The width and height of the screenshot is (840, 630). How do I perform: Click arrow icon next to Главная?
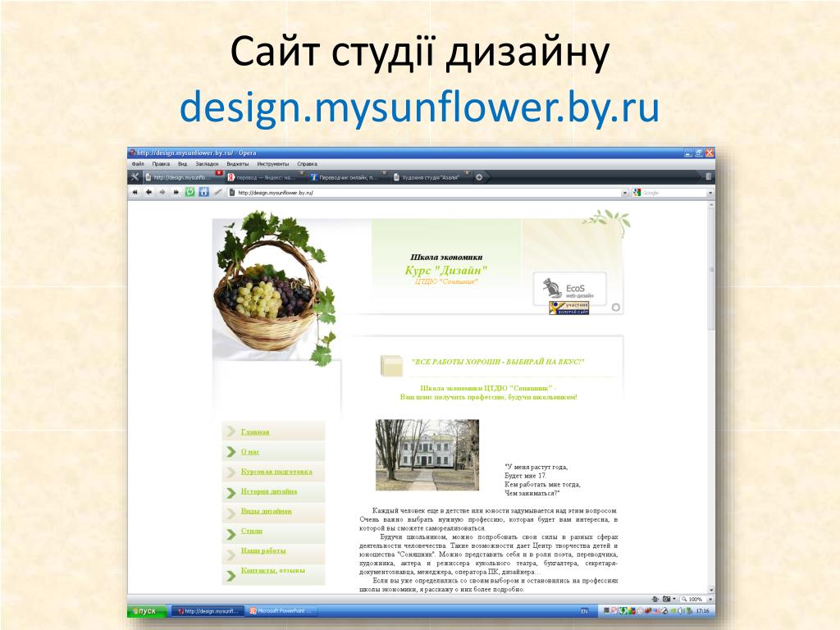(x=231, y=431)
